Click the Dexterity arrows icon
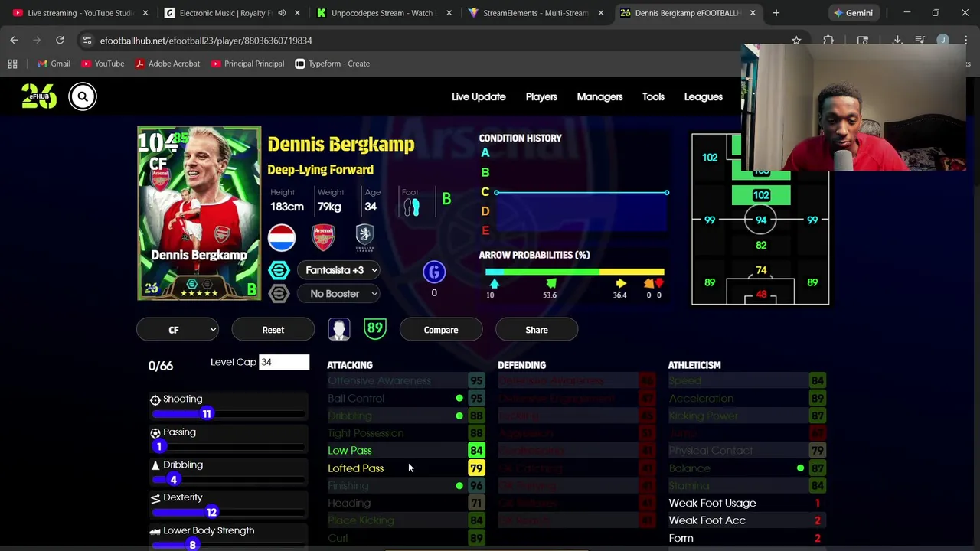Screen dimensions: 980x551 point(155,498)
